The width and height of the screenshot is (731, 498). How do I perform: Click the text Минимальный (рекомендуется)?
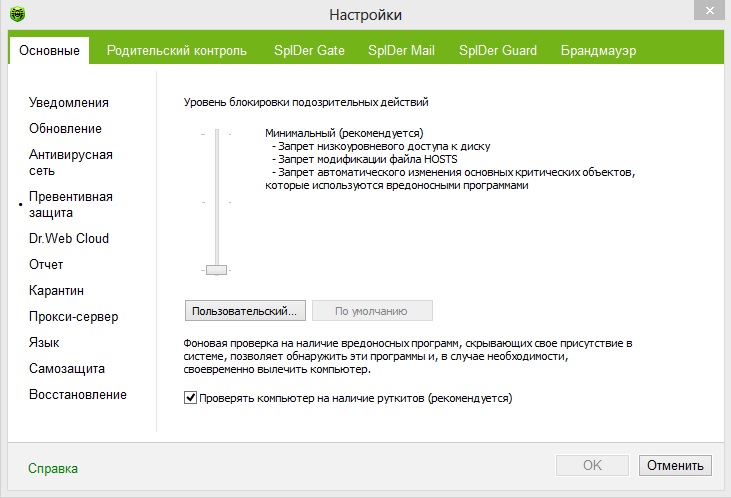coord(344,133)
